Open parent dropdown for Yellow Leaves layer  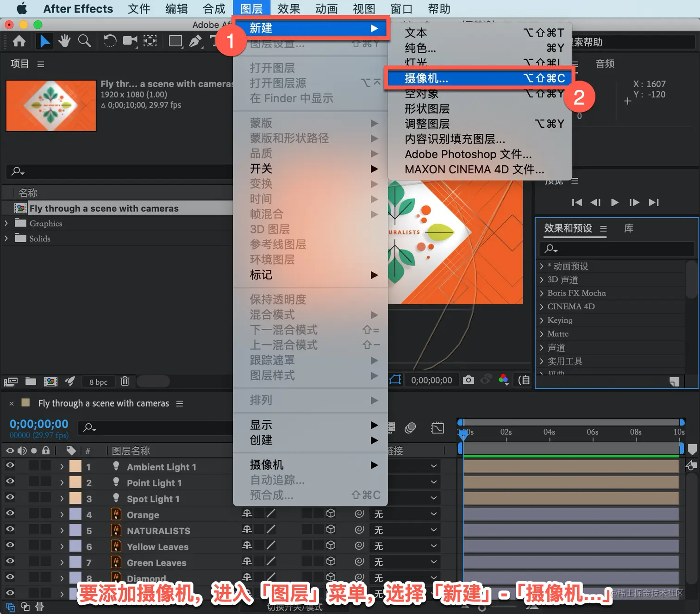point(405,546)
